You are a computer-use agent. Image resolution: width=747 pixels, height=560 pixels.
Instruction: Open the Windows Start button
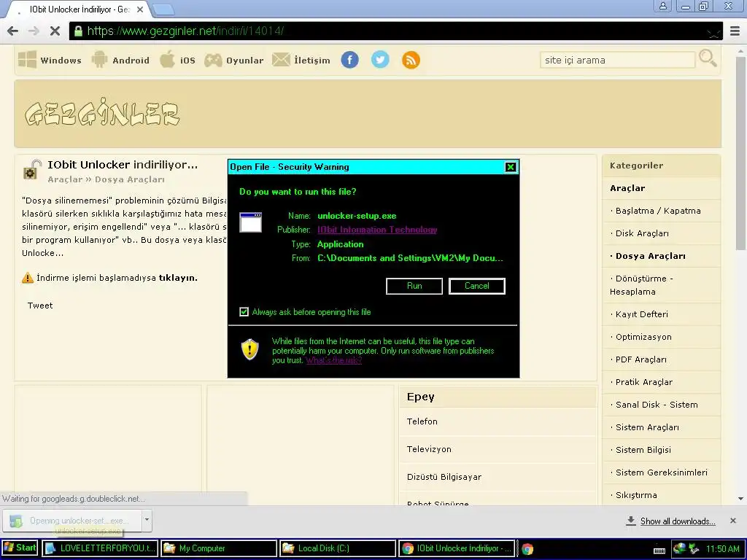tap(20, 548)
